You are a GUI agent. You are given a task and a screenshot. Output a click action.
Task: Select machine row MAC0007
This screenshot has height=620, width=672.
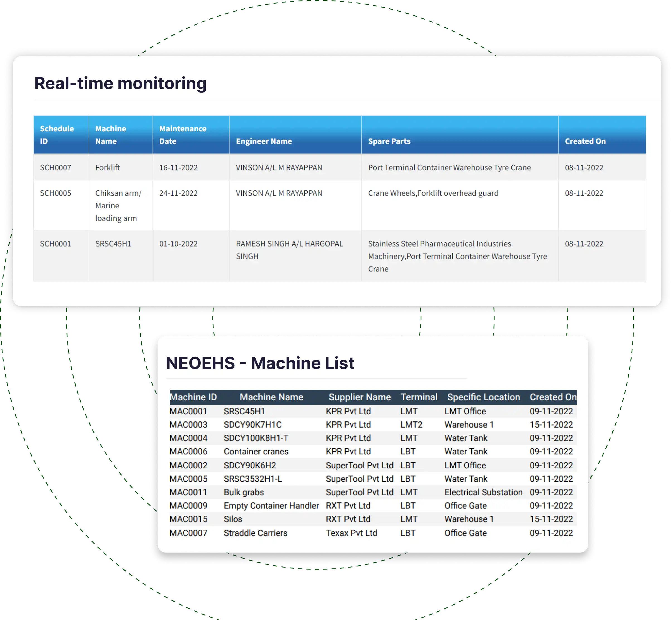pyautogui.click(x=373, y=533)
